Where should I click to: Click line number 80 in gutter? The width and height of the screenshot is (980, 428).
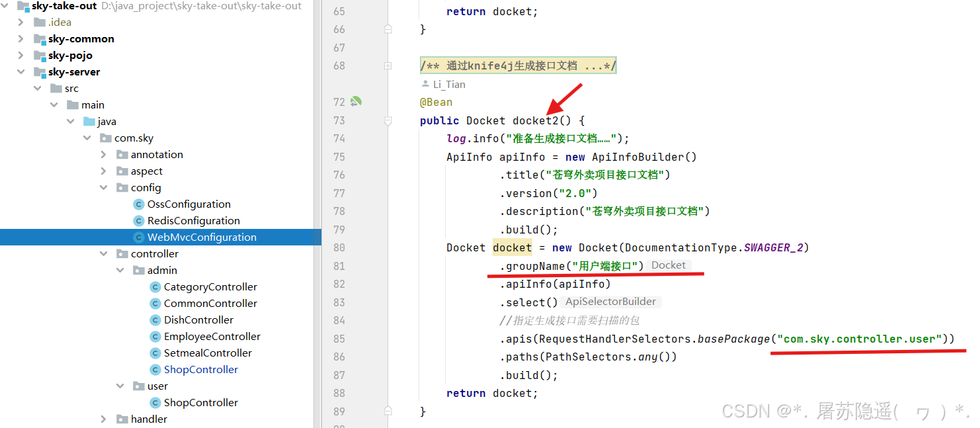[x=339, y=247]
